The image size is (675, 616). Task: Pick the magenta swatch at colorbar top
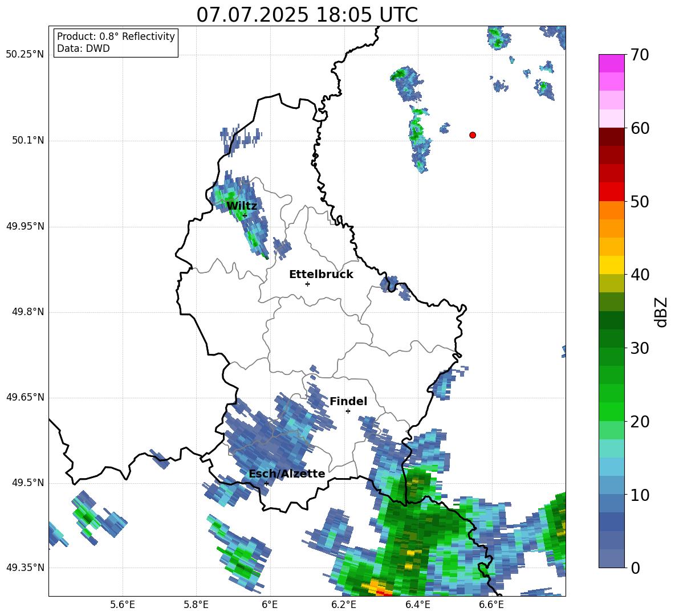[x=611, y=63]
